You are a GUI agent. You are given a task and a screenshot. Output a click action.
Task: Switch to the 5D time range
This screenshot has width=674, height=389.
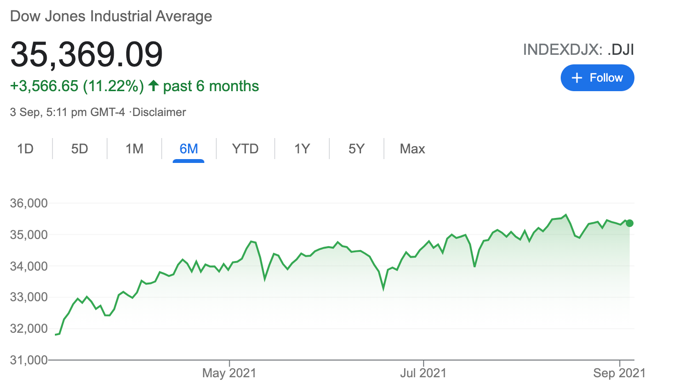[80, 149]
